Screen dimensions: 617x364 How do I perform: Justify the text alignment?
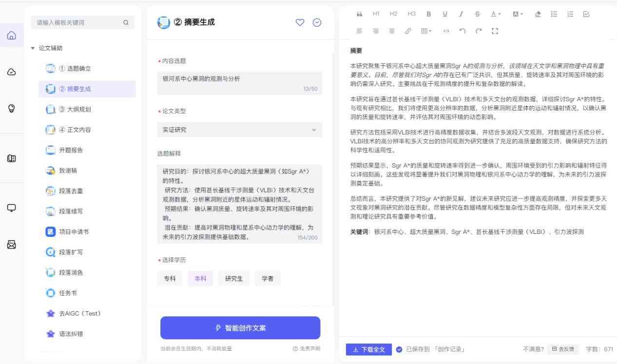[x=392, y=31]
